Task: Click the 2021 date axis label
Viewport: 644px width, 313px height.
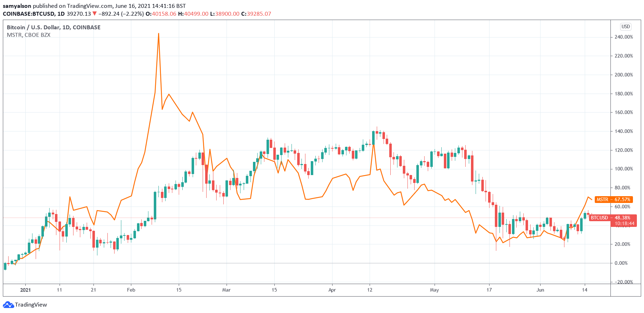Action: click(25, 290)
